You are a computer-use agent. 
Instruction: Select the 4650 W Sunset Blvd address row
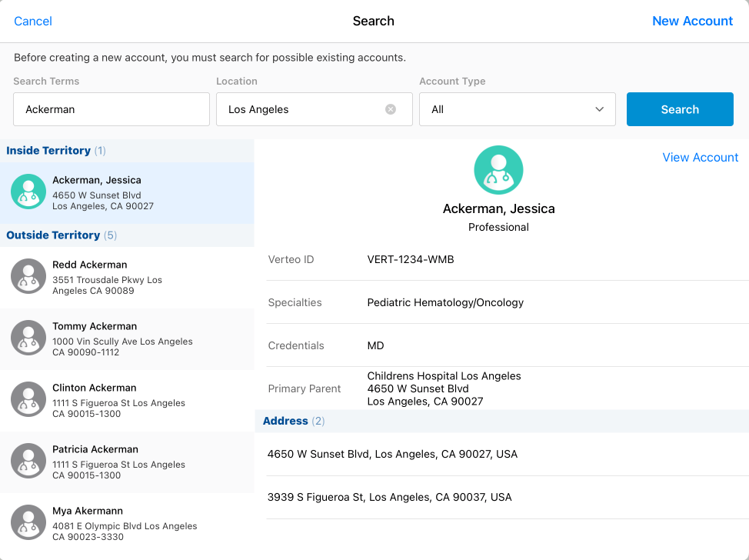pos(501,454)
